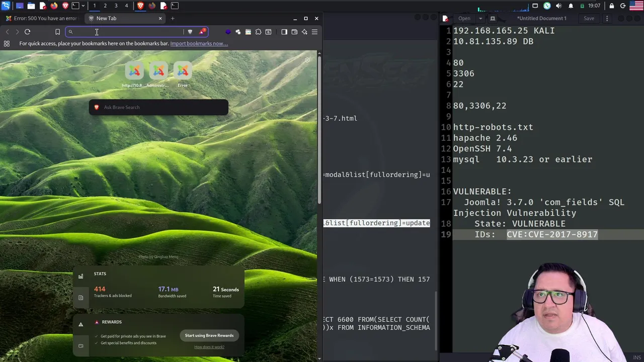Open the text editor three-dot menu
Screen dimensions: 644x362
tap(607, 18)
